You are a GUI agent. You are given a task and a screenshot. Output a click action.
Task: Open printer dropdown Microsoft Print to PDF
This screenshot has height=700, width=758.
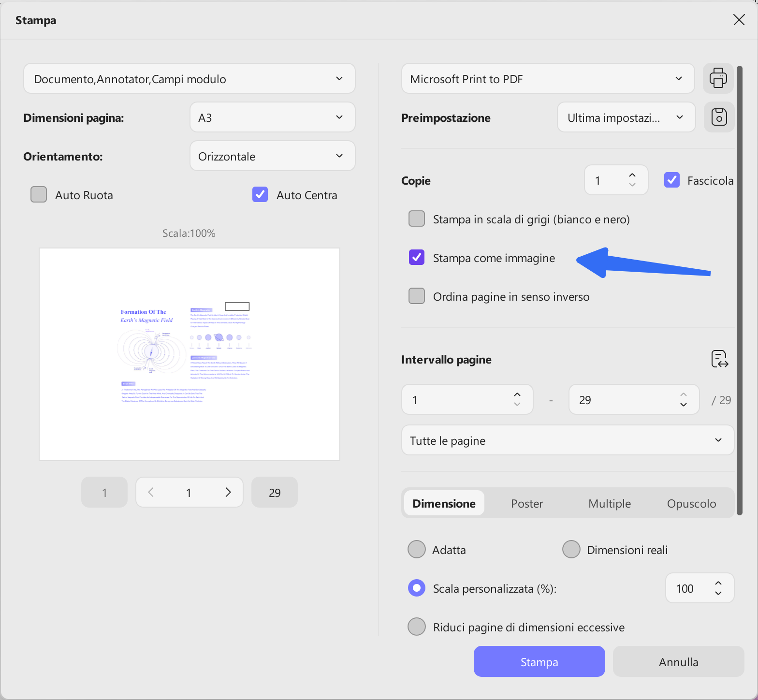pos(548,78)
